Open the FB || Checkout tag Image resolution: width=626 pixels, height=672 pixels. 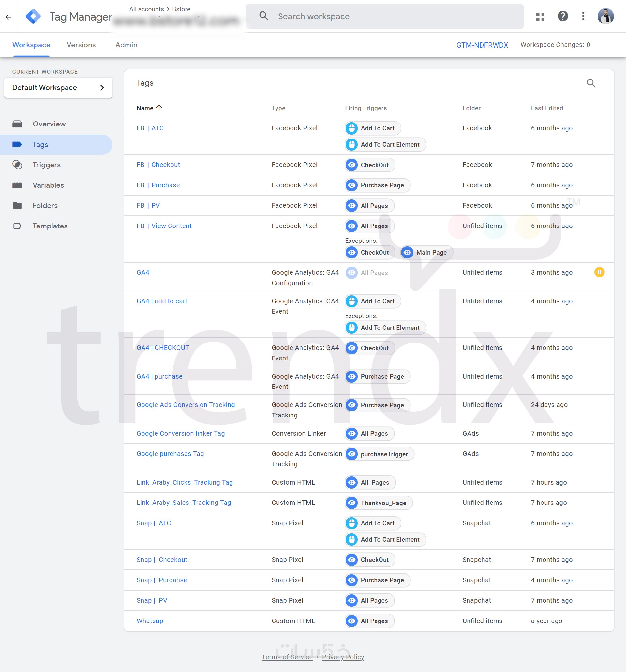(x=158, y=165)
